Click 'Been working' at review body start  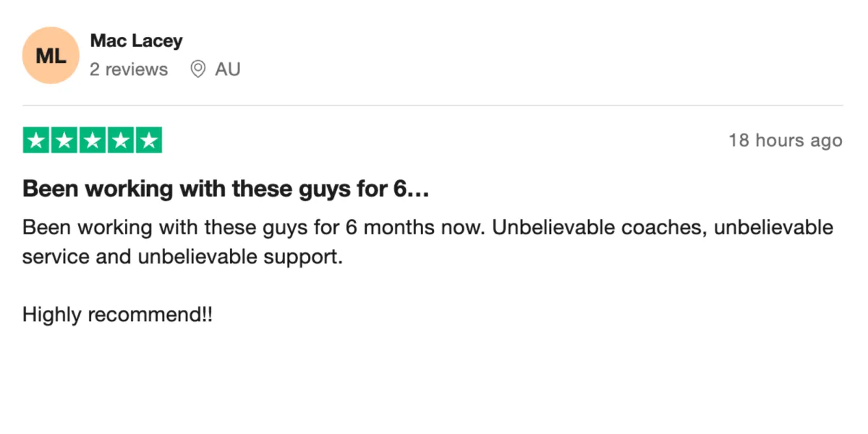[76, 228]
